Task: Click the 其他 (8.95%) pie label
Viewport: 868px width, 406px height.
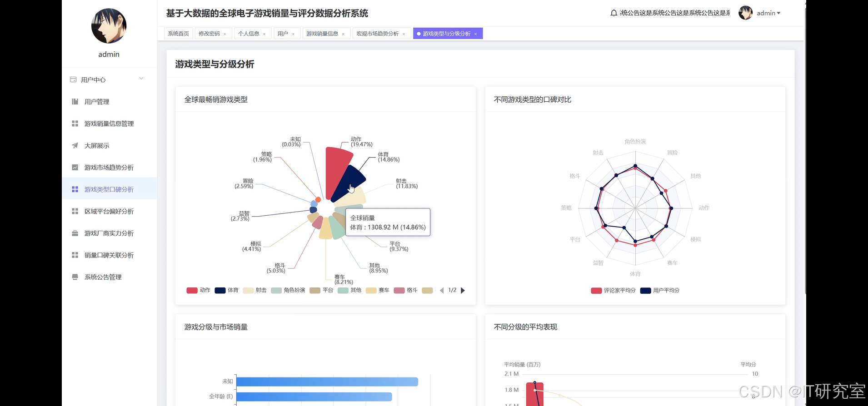Action: [379, 268]
